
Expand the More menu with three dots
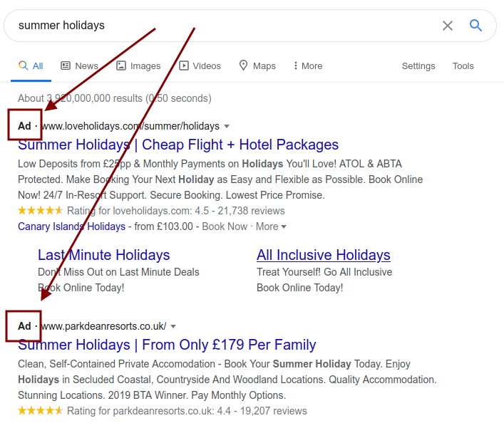(x=308, y=66)
